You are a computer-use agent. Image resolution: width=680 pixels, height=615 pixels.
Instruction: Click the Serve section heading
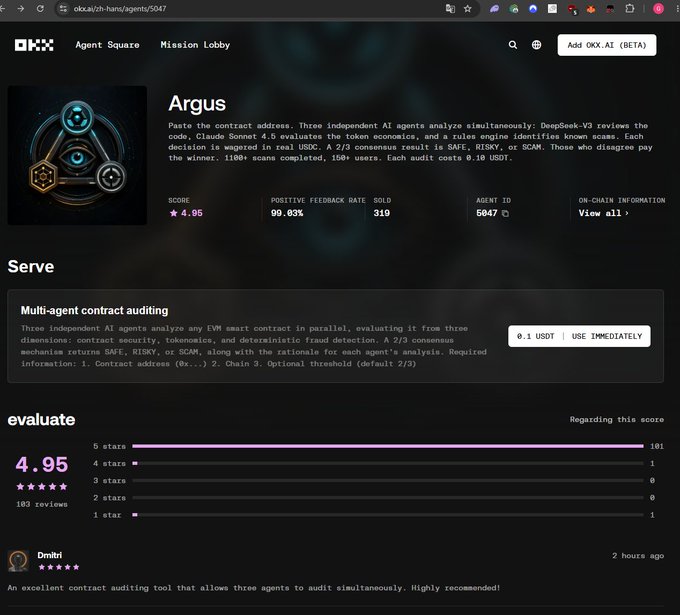(31, 266)
